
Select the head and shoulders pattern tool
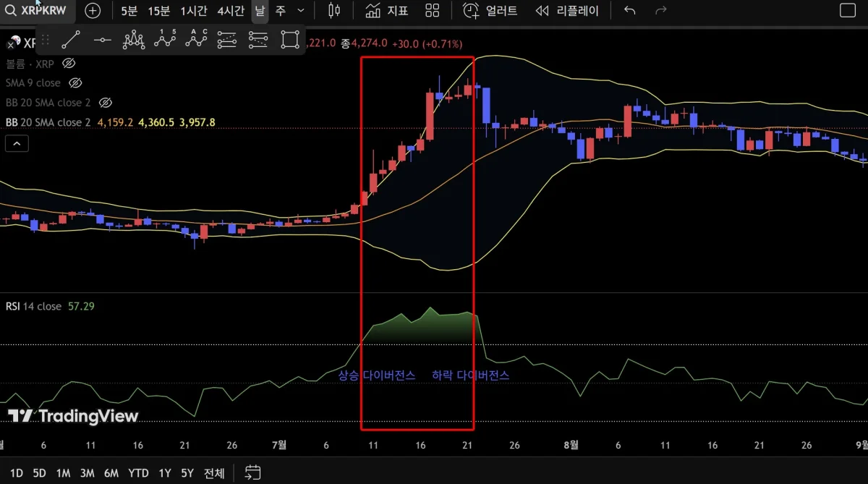tap(134, 41)
